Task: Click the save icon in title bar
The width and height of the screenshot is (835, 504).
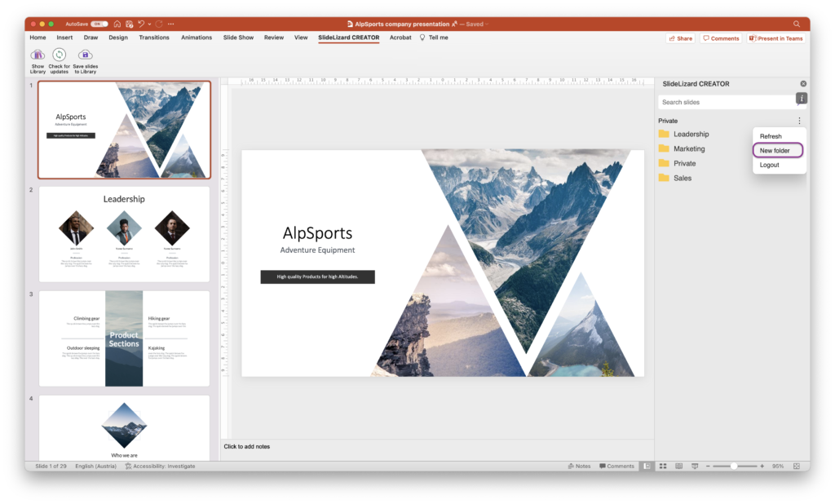Action: 129,24
